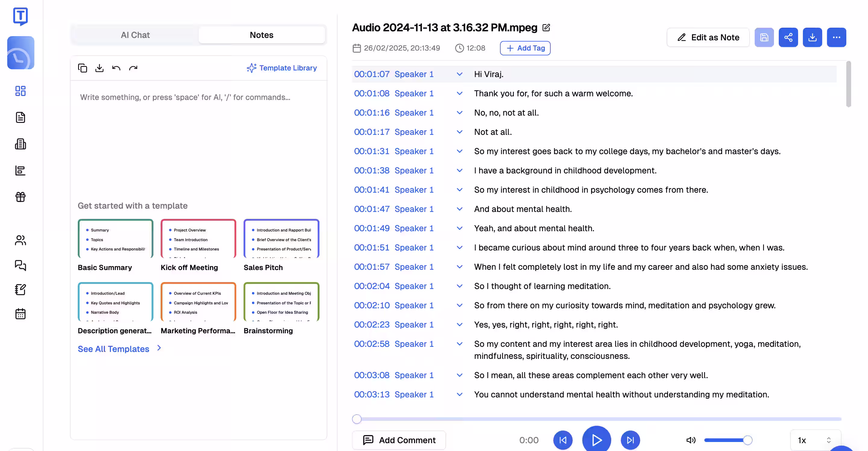Open the documents file icon in sidebar
The width and height of the screenshot is (868, 451).
tap(20, 117)
